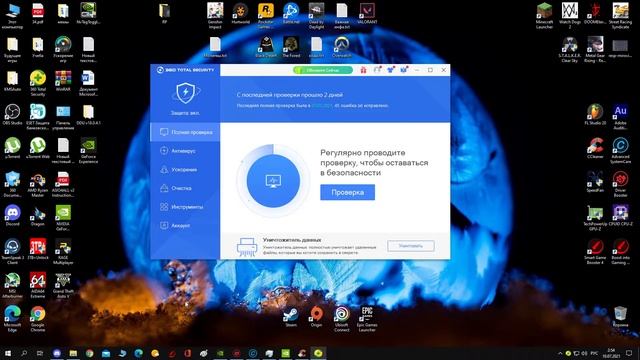Open OBS Studio desktop shortcut
The height and width of the screenshot is (360, 640).
tap(12, 115)
